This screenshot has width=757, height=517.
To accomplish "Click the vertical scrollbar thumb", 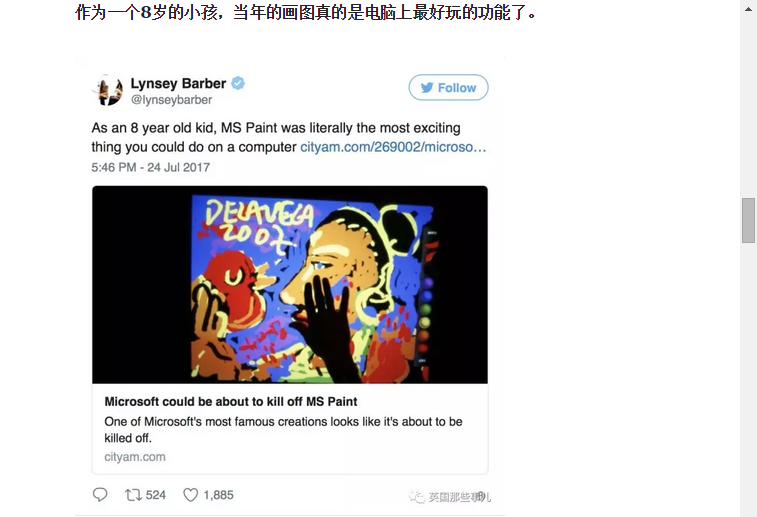I will pos(748,220).
